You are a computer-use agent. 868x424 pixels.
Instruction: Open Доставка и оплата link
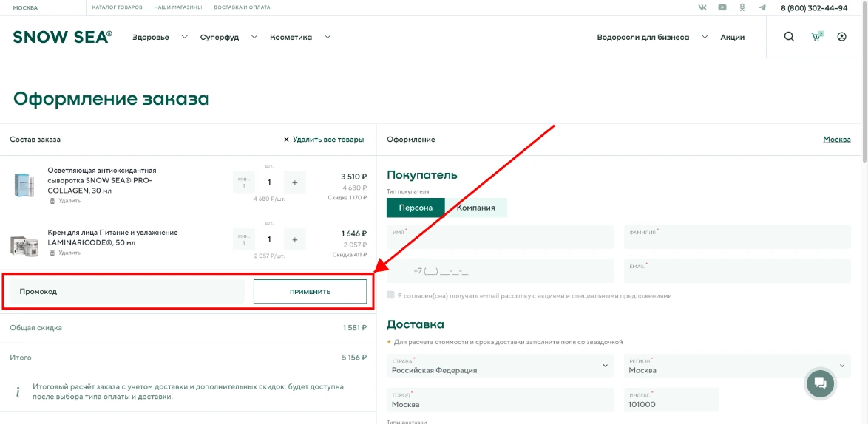coord(242,7)
